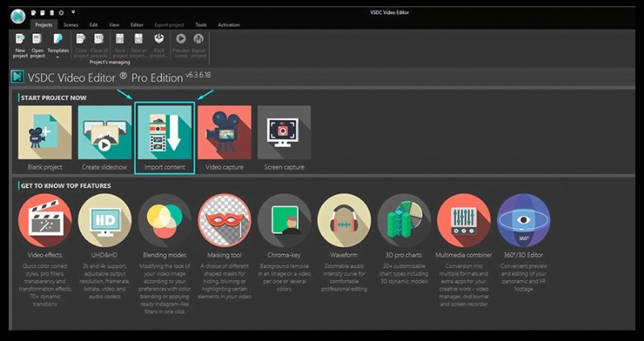Select the Chroma-key feature icon
Screen dimensions: 644x341
tap(284, 221)
